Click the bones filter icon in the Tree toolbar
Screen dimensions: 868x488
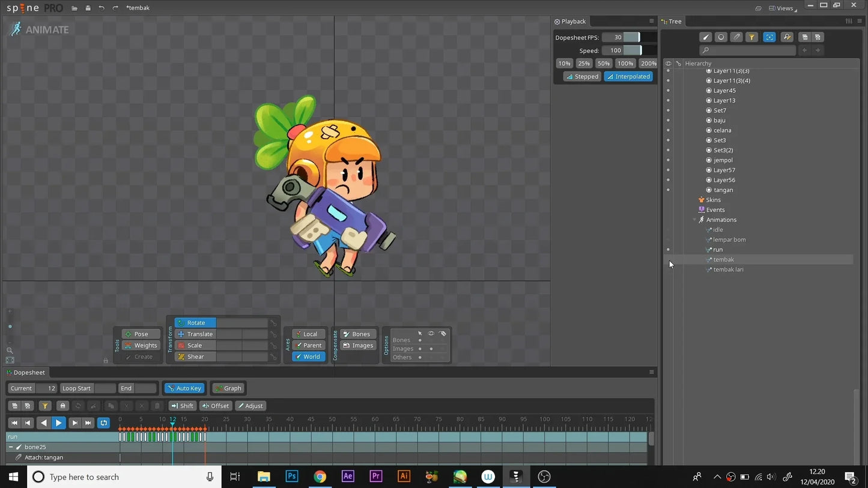(706, 37)
